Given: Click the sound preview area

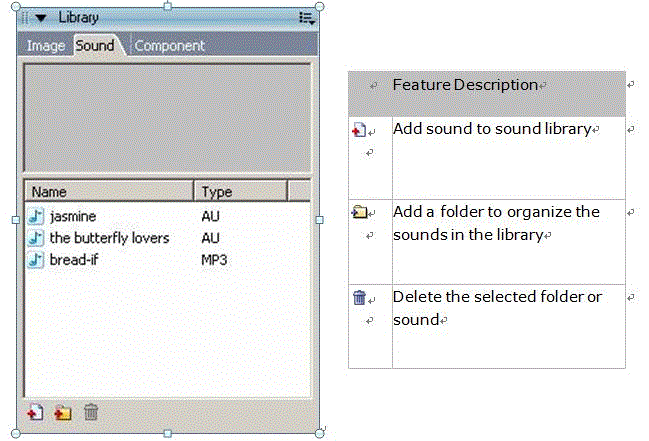Looking at the screenshot, I should tap(167, 118).
